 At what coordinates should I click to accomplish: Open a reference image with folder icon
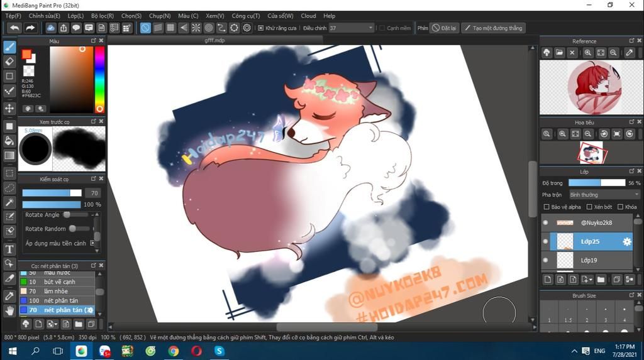559,53
